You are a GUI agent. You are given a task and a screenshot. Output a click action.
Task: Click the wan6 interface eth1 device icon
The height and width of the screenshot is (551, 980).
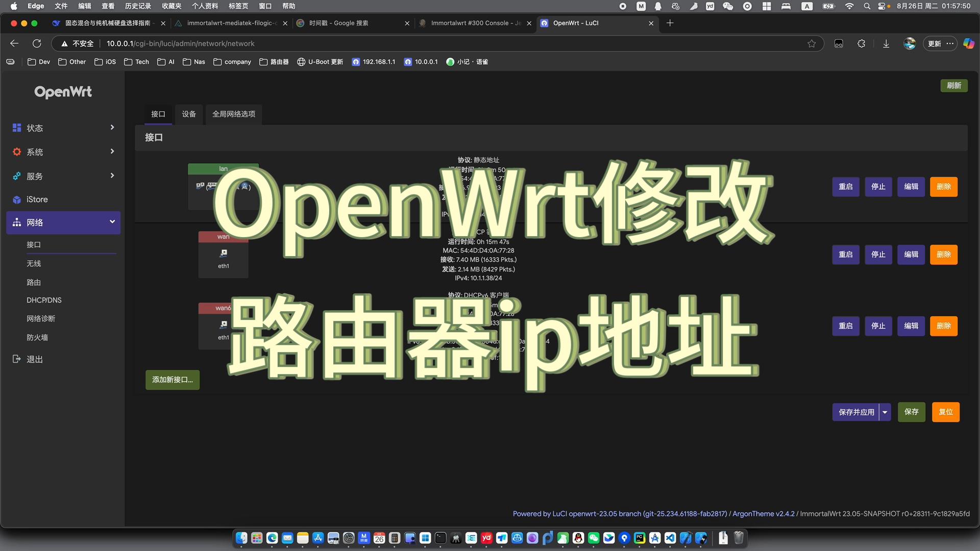(224, 324)
